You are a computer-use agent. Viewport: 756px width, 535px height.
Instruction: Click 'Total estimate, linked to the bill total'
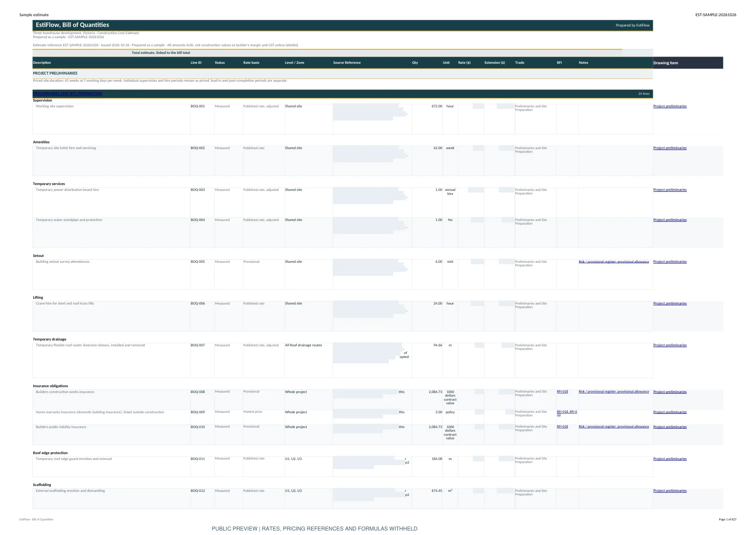click(161, 53)
